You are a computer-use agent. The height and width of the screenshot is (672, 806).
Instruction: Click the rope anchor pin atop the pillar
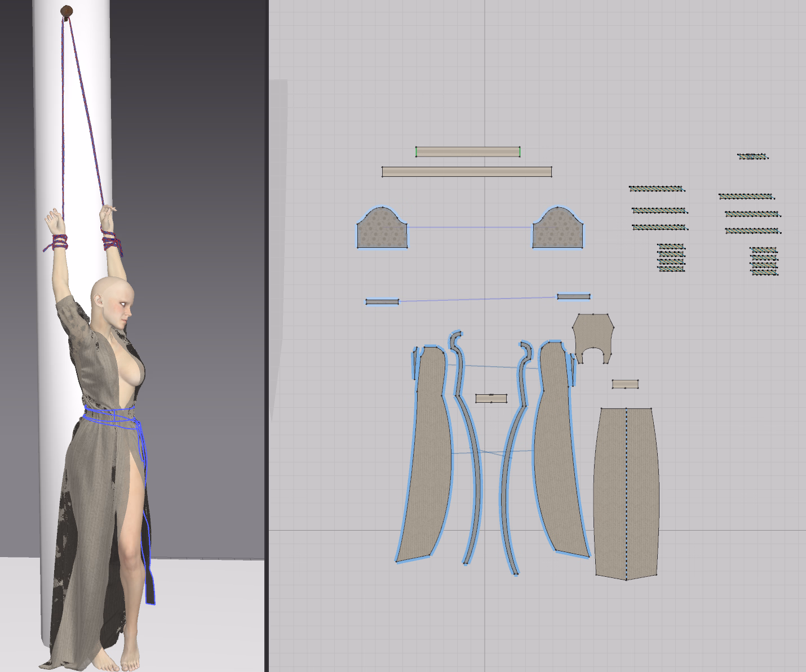(67, 11)
